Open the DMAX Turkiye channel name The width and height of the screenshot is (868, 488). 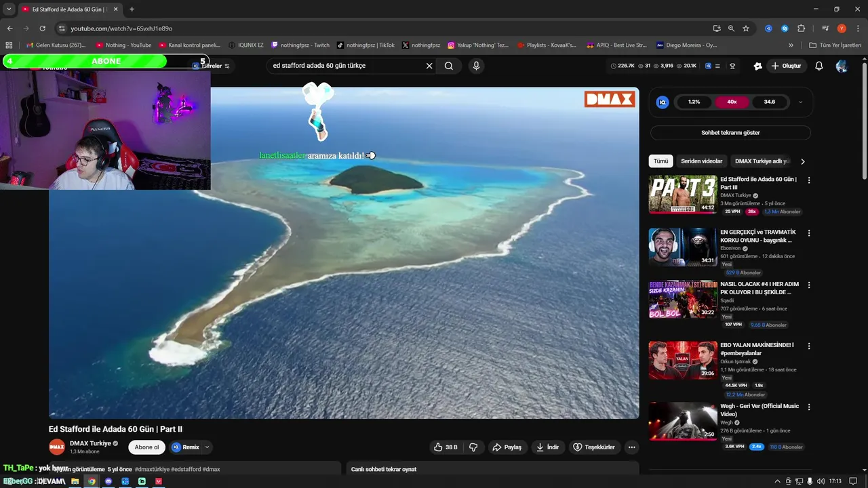click(x=90, y=443)
